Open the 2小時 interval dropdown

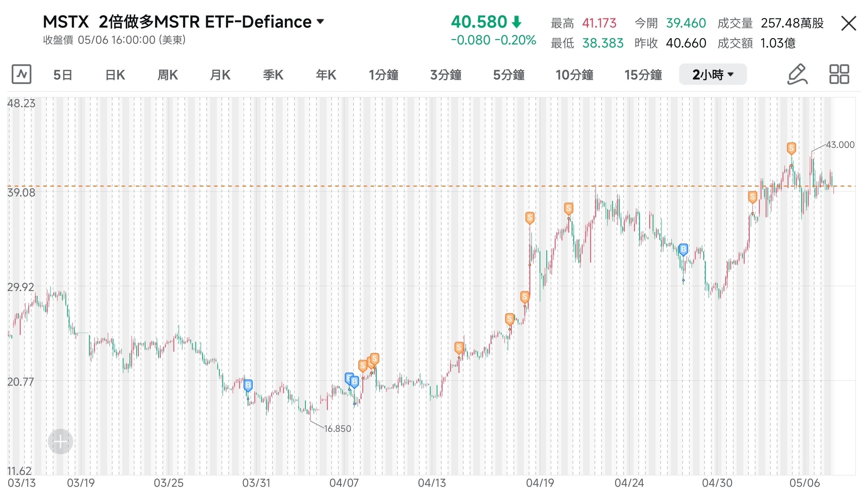pyautogui.click(x=712, y=74)
